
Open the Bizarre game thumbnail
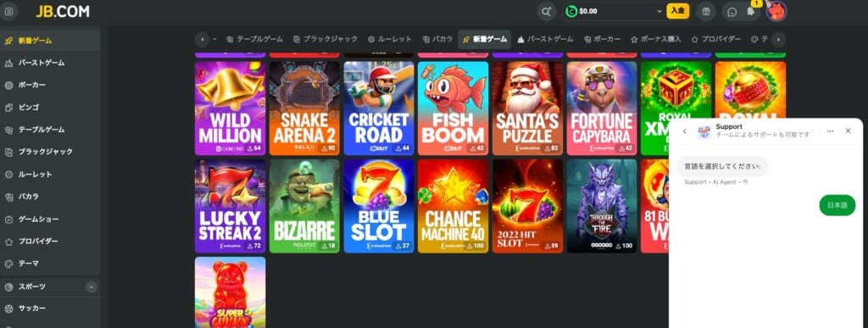pyautogui.click(x=304, y=206)
